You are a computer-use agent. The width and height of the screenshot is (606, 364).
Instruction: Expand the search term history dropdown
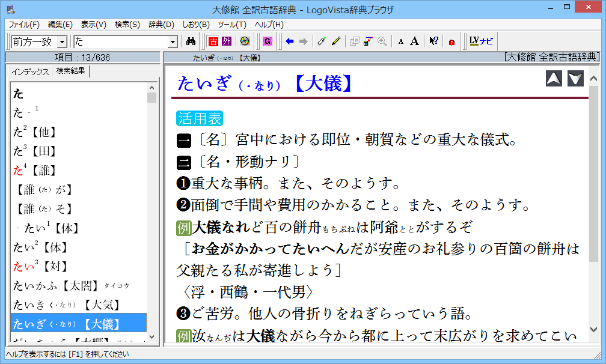(173, 41)
